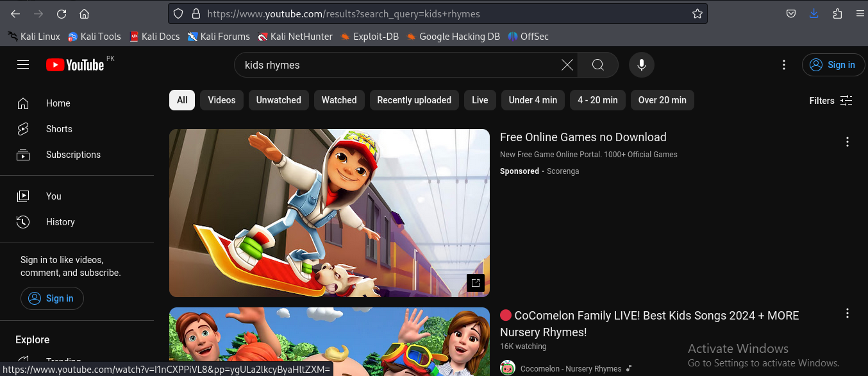Image resolution: width=868 pixels, height=376 pixels.
Task: Click the Cocomelon channel avatar
Action: click(507, 368)
